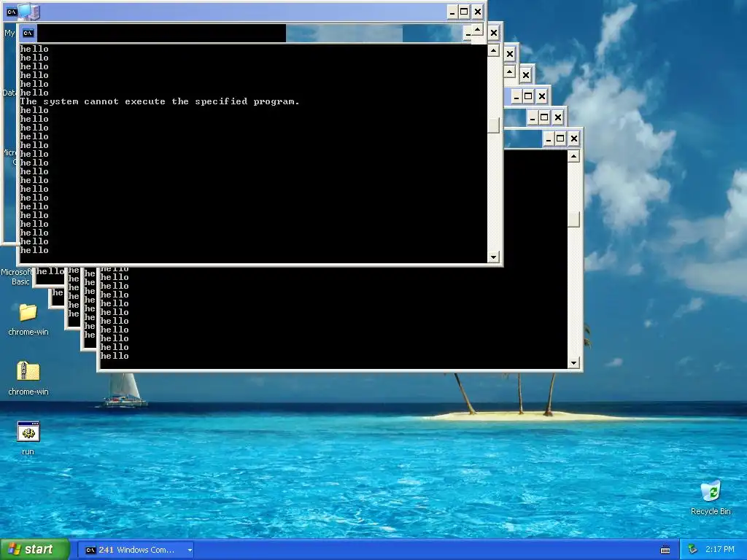Select the zipped chrome-win archive icon
This screenshot has width=747, height=560.
click(28, 378)
